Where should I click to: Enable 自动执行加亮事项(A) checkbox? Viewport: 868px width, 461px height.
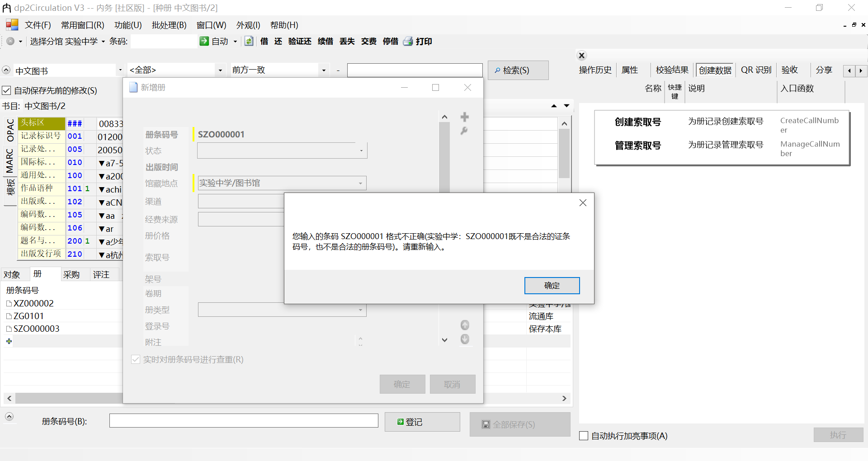pyautogui.click(x=583, y=436)
